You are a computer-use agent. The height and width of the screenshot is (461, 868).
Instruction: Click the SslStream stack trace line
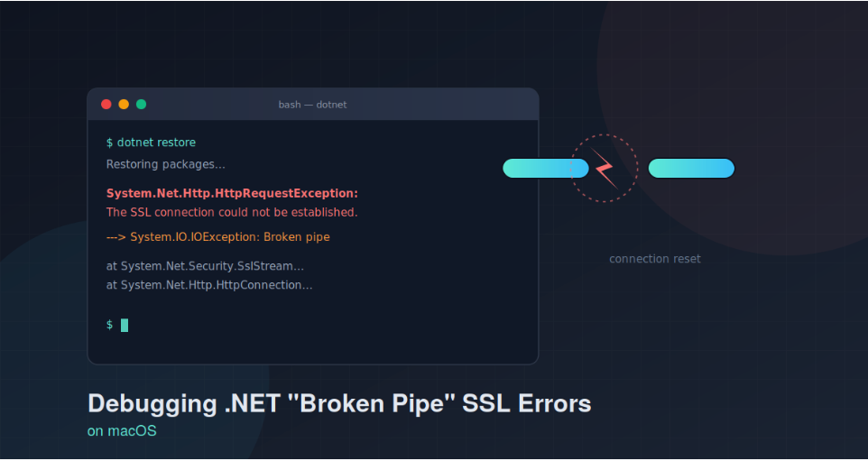[206, 266]
